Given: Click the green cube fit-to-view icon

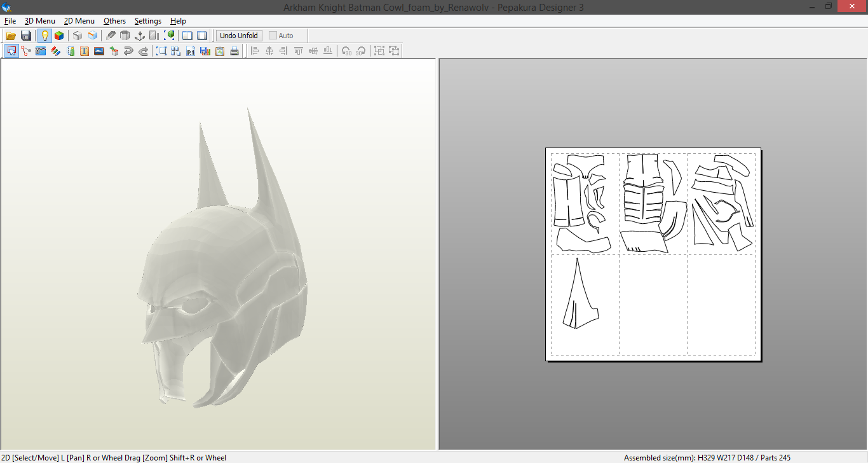Looking at the screenshot, I should click(170, 36).
